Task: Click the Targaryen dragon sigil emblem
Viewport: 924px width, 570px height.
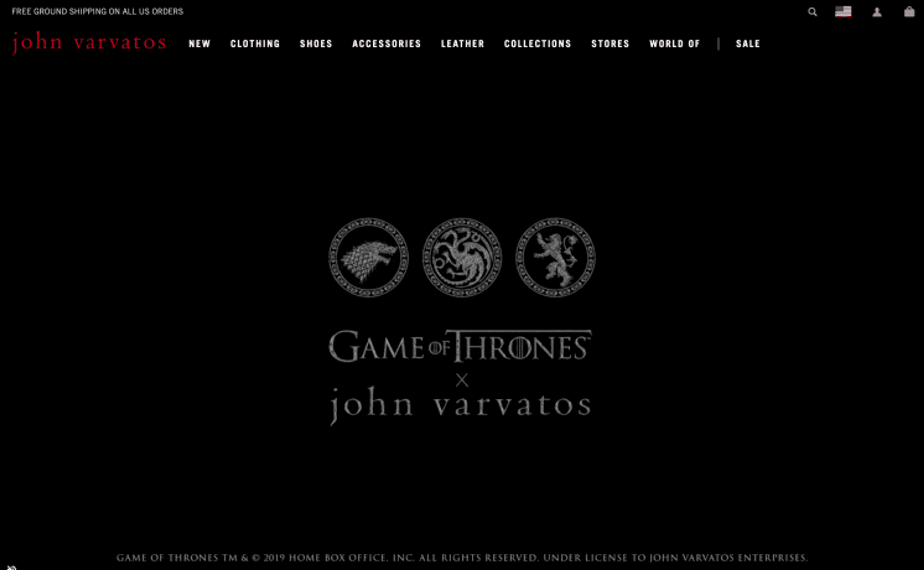Action: point(462,258)
